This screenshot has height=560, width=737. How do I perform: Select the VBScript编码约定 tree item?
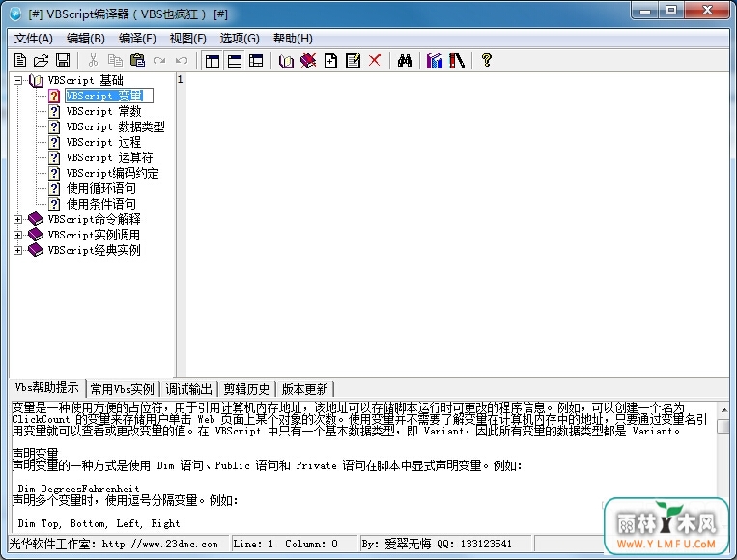(112, 174)
